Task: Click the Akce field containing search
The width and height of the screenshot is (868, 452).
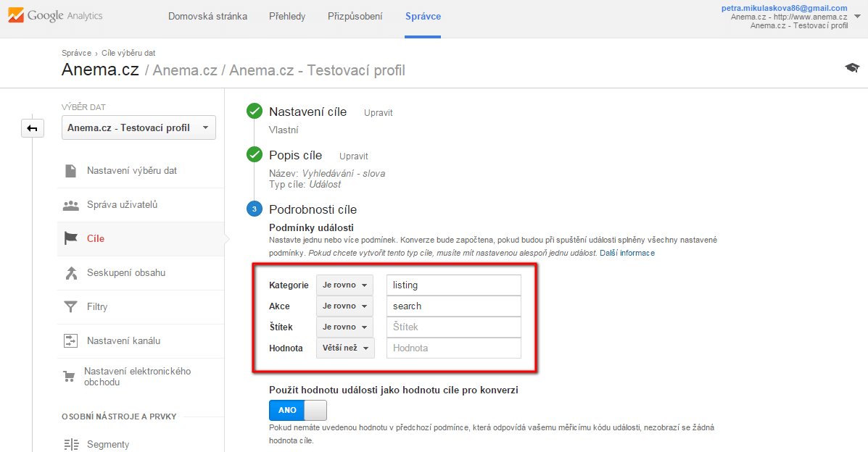Action: (x=453, y=306)
